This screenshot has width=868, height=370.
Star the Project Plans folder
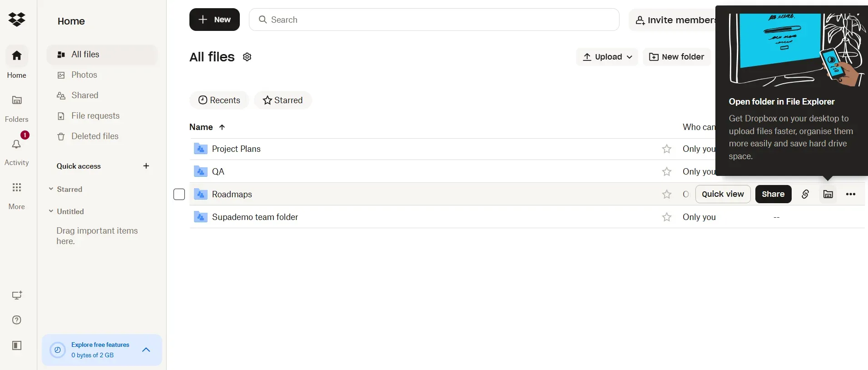666,149
